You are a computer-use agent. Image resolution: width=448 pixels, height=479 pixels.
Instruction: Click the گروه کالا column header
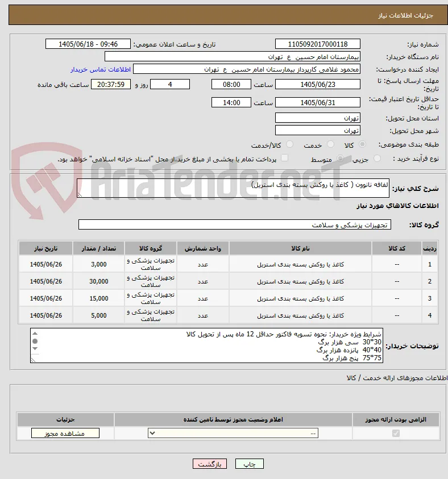[x=150, y=248]
